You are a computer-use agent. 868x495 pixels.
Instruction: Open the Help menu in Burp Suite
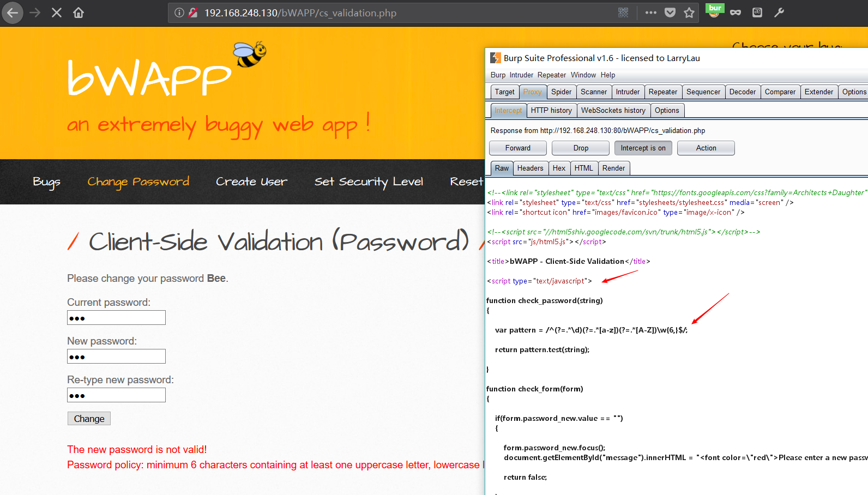click(608, 75)
